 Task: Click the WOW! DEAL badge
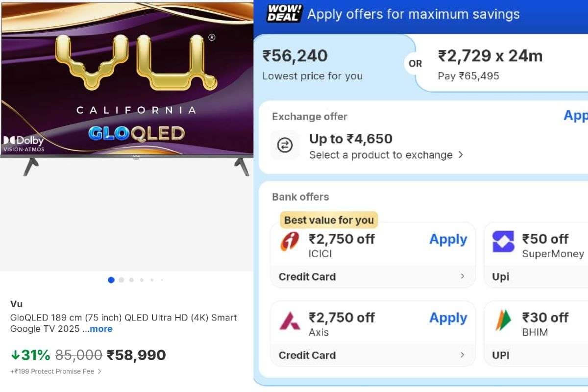click(x=284, y=14)
